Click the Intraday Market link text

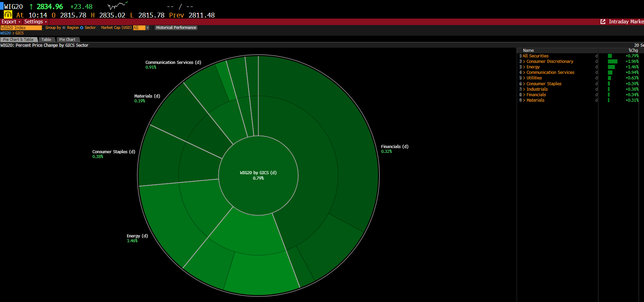pos(626,22)
